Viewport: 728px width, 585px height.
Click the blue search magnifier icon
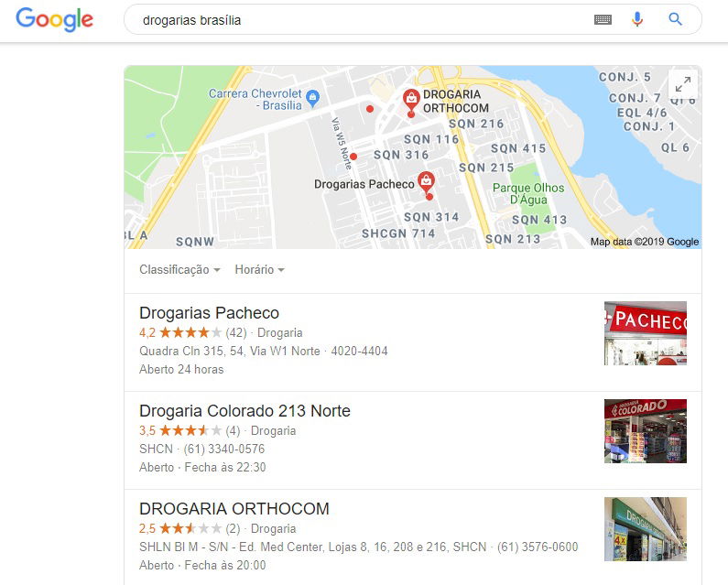[x=675, y=19]
